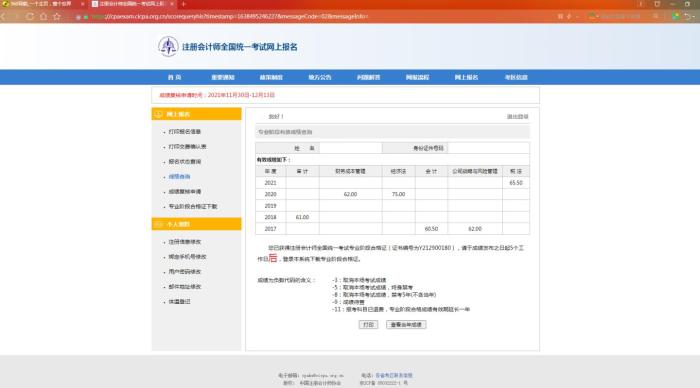Open the 重要通知 navigation item
The width and height of the screenshot is (700, 388).
pyautogui.click(x=223, y=77)
